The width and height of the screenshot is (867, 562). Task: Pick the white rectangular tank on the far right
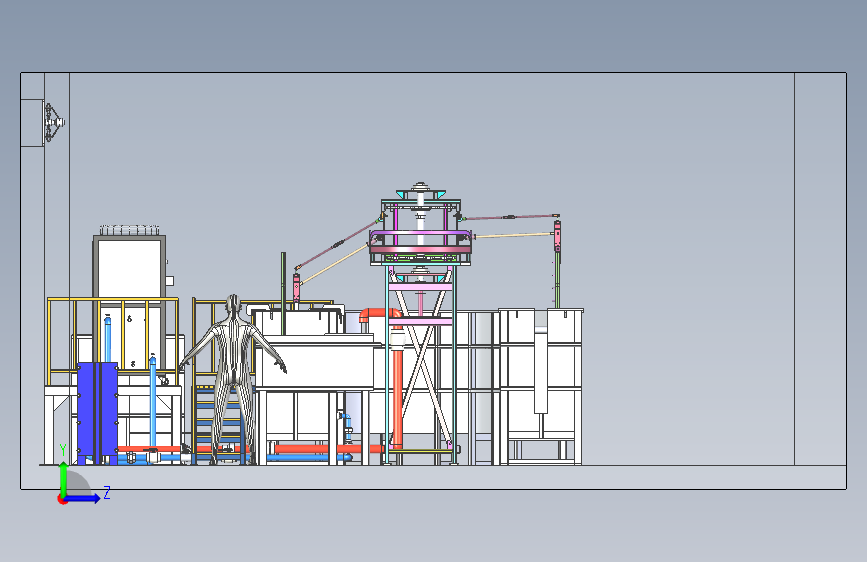click(541, 386)
